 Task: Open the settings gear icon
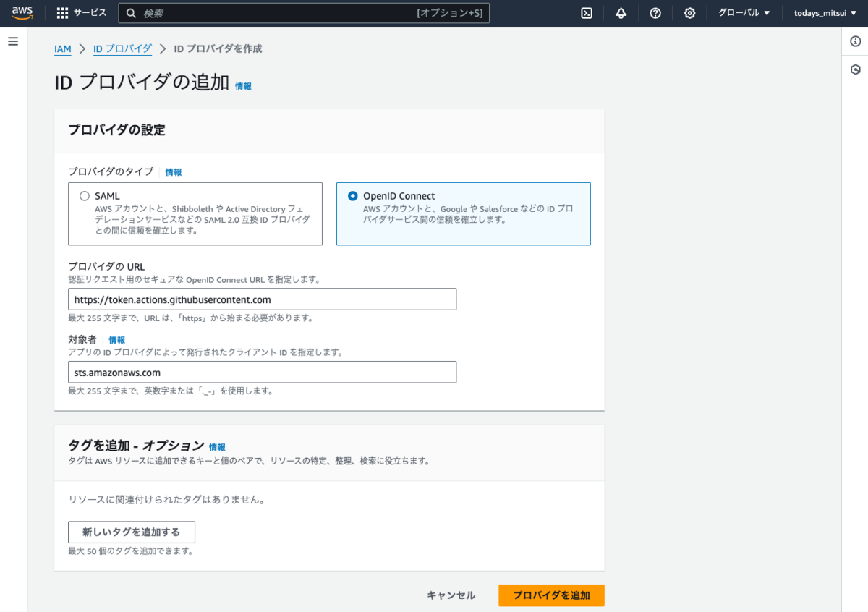[x=690, y=13]
